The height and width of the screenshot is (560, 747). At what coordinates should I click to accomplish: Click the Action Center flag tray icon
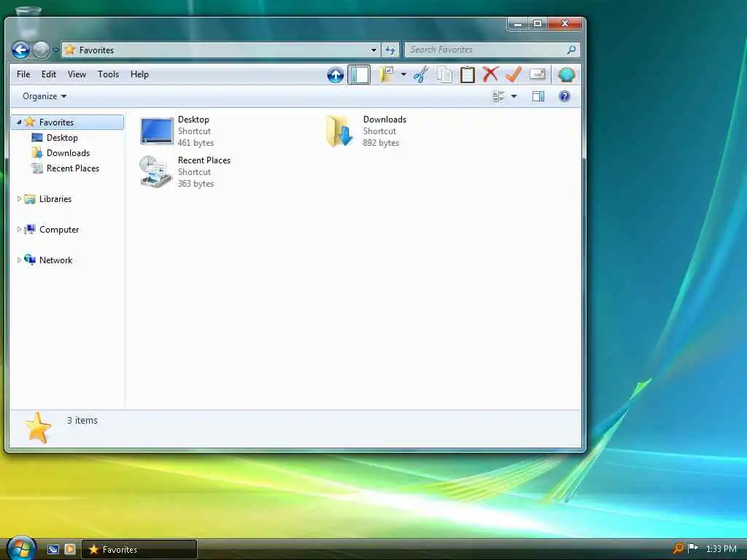pyautogui.click(x=693, y=548)
